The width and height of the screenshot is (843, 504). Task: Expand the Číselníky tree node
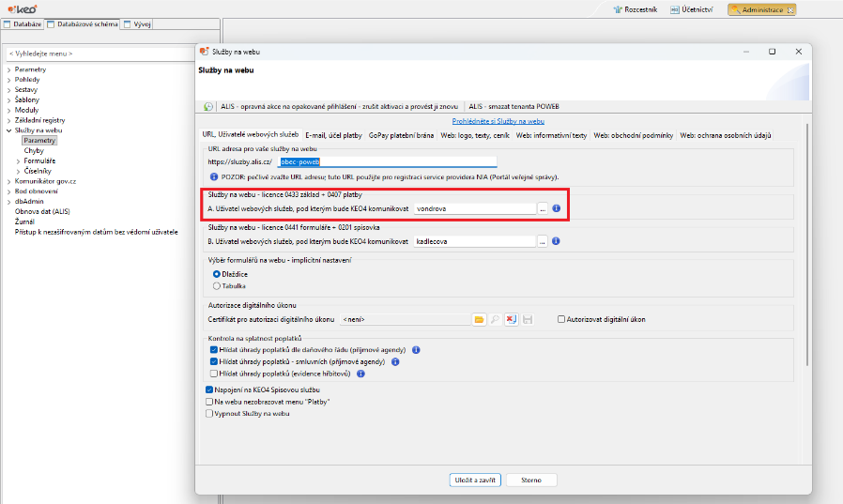pos(18,172)
